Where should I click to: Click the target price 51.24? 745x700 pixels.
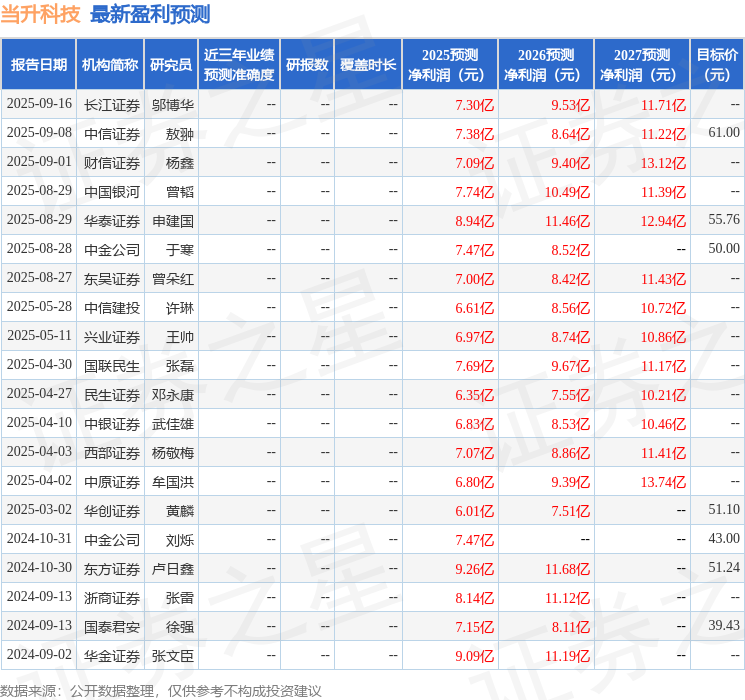724,567
